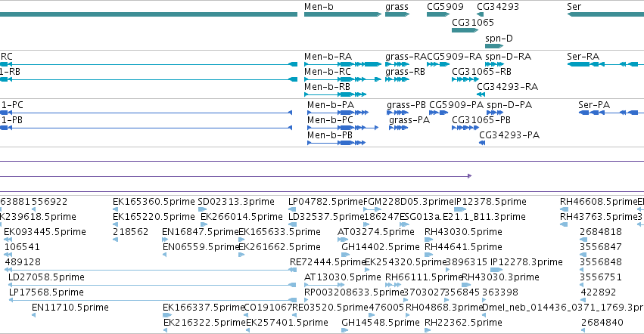Select the spn-D-RA transcript
644x334 pixels.
coord(494,64)
